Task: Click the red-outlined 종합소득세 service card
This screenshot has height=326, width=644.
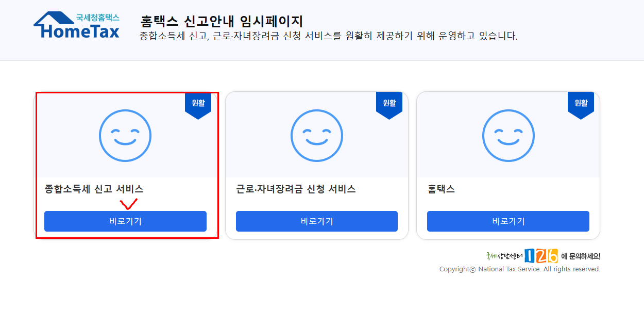Action: 126,165
